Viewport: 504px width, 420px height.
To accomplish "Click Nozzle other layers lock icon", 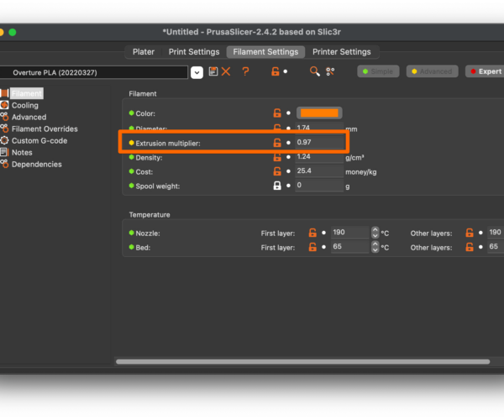I will pos(470,233).
